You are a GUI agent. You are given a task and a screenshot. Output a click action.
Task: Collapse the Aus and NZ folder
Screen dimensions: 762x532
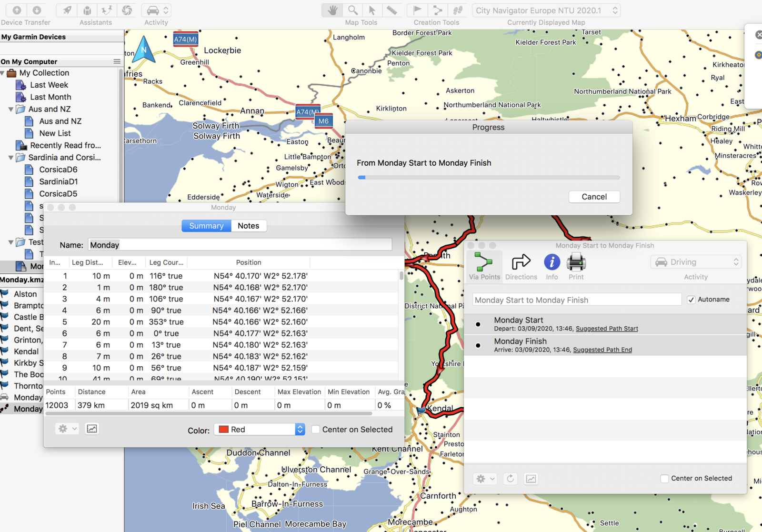tap(11, 109)
